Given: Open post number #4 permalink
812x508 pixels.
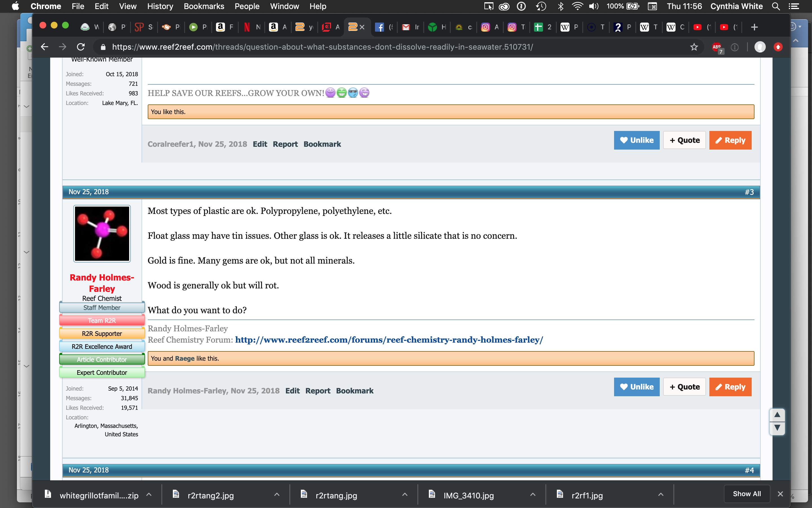Looking at the screenshot, I should [749, 470].
